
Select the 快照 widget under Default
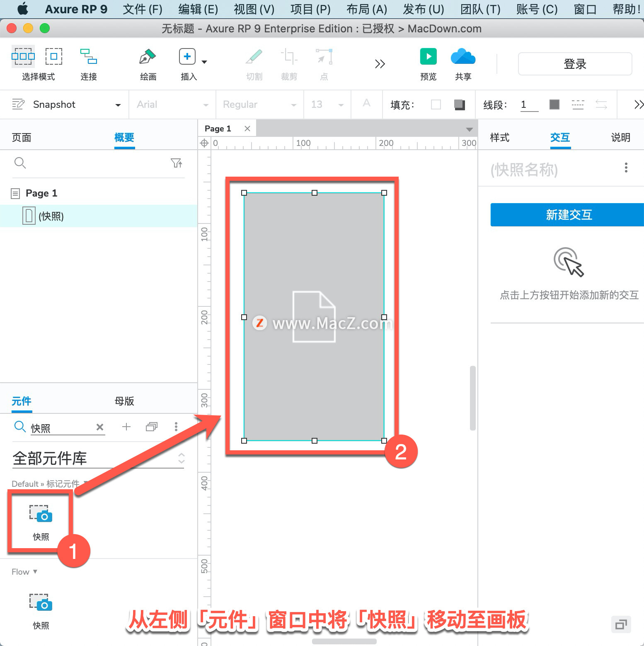[x=41, y=522]
